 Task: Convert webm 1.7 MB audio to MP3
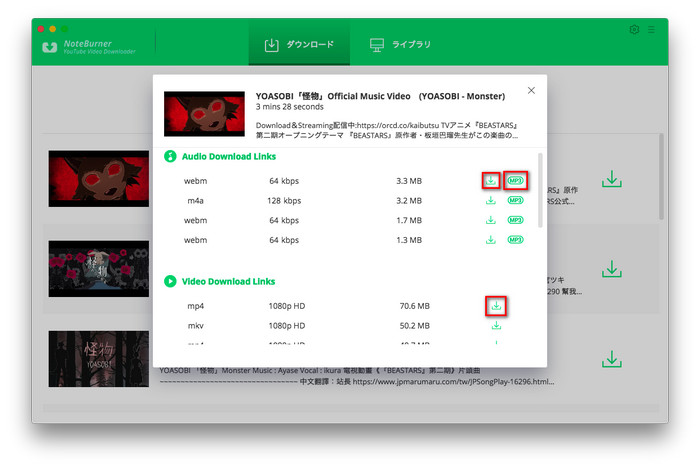[515, 220]
